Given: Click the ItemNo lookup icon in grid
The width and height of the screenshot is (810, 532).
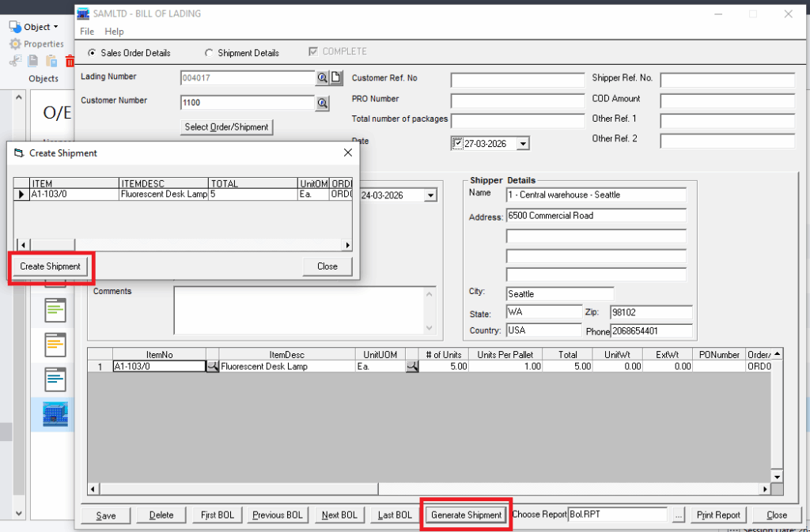Looking at the screenshot, I should [212, 367].
